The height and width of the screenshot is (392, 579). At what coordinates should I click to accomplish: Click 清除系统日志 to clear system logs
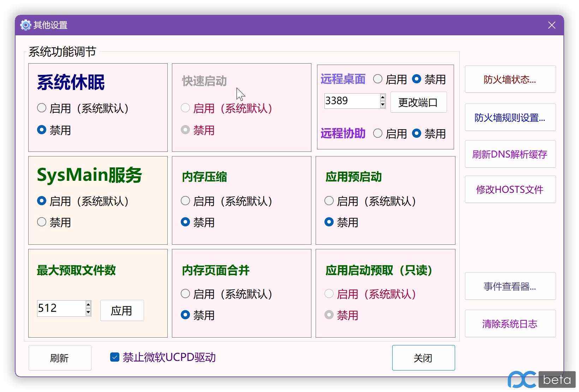510,323
